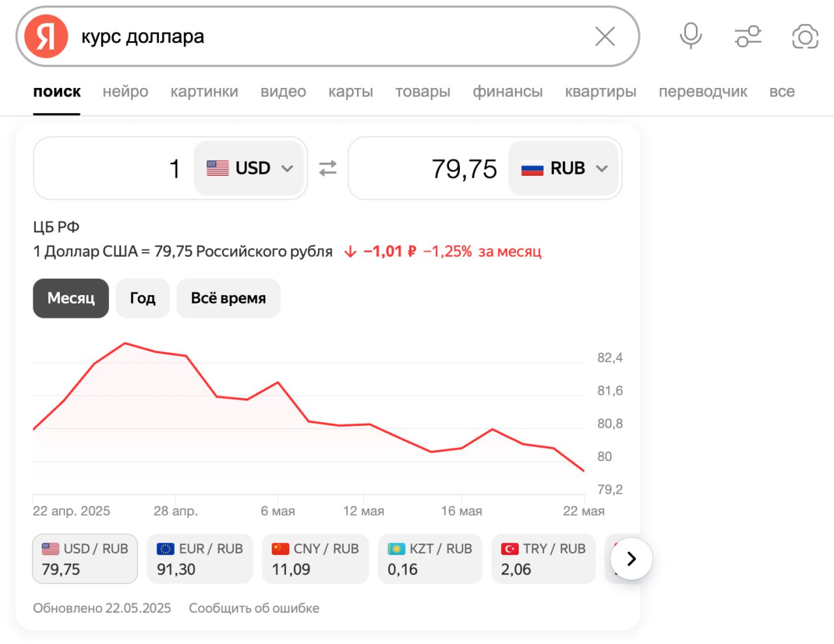Swap currencies with the arrows icon
Screen dimensions: 834x644
(328, 168)
